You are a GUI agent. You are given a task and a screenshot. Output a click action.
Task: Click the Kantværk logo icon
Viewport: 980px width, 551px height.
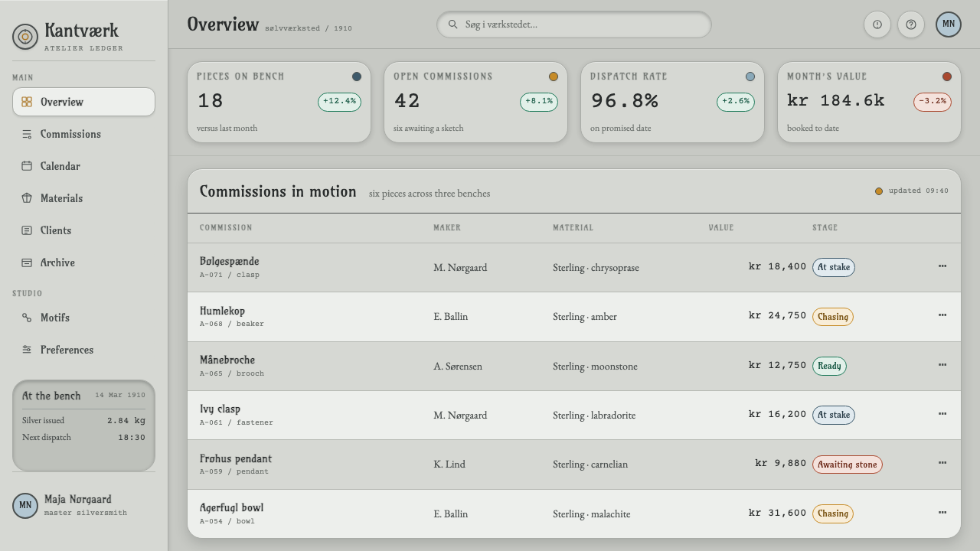pyautogui.click(x=25, y=36)
